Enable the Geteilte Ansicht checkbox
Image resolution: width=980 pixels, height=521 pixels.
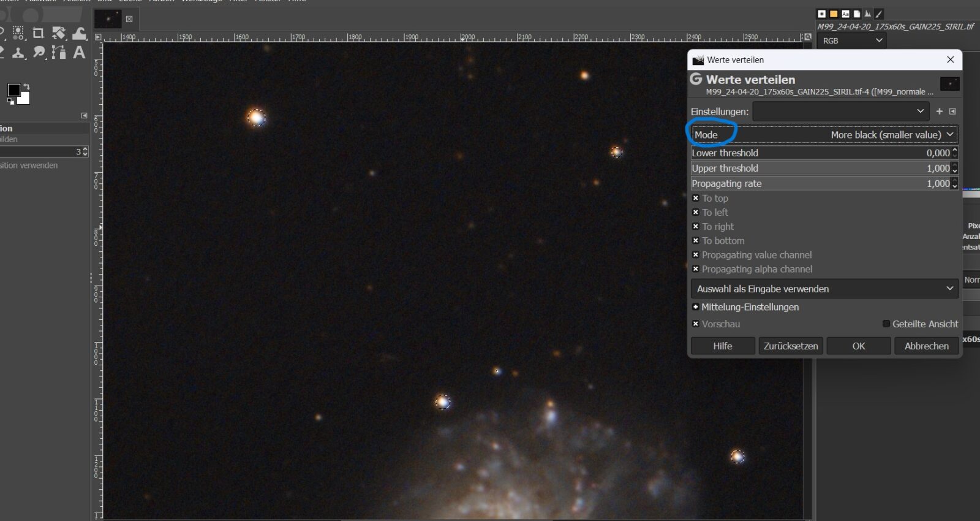pyautogui.click(x=886, y=324)
